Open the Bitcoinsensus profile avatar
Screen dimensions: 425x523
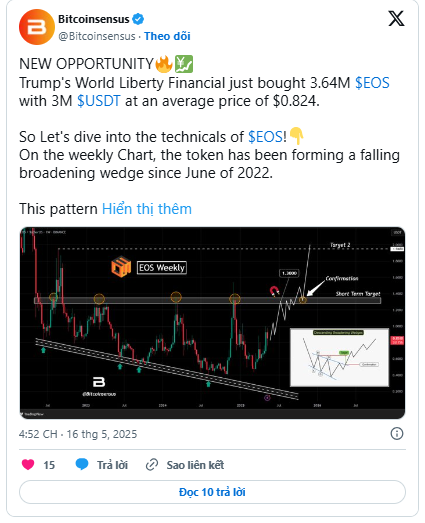[37, 27]
